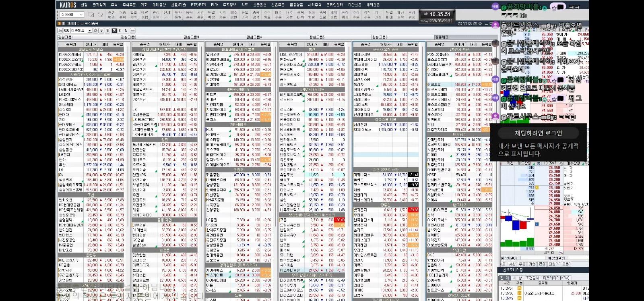The width and height of the screenshot is (644, 301).
Task: Click the first icon in the window title strip icon group
Action: point(460,23)
